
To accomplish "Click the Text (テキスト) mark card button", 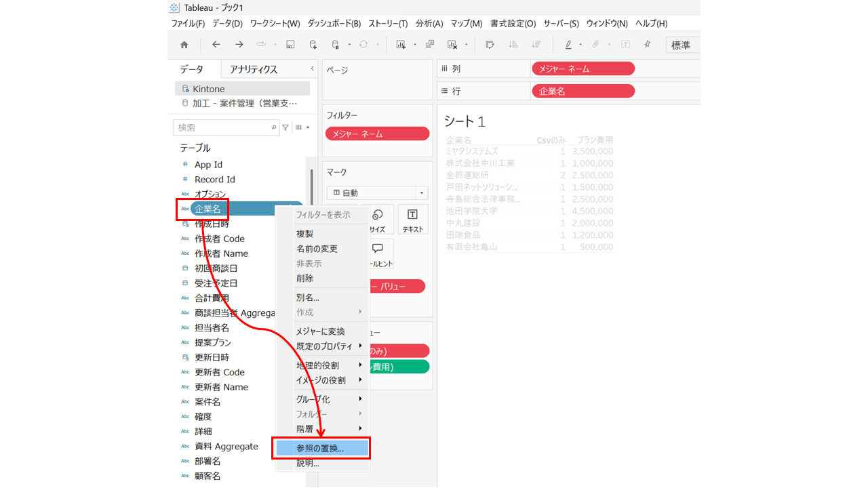I will click(413, 220).
